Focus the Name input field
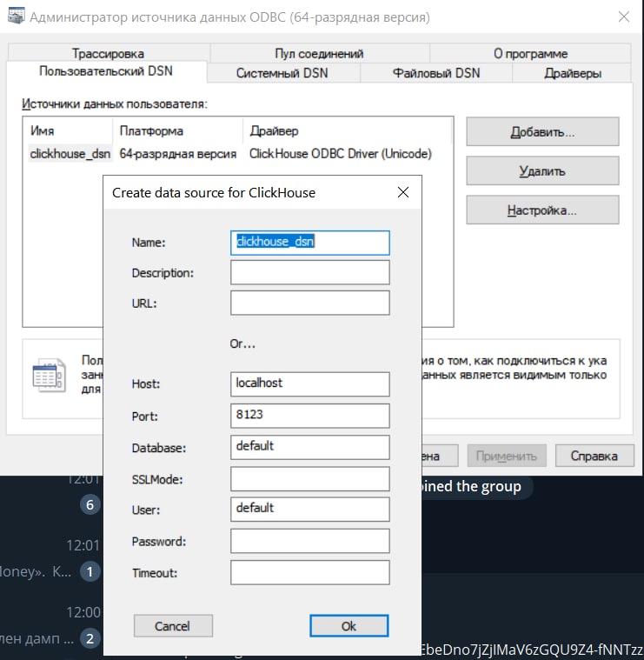The image size is (644, 660). 310,243
